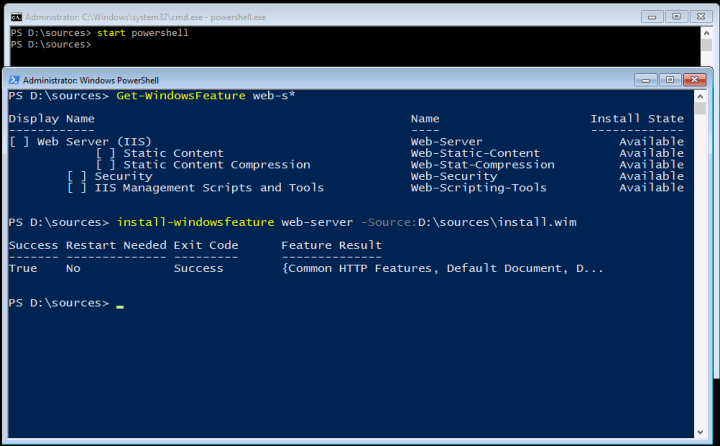
Task: Click the IIS Management Scripts and Tools bracket
Action: (77, 187)
